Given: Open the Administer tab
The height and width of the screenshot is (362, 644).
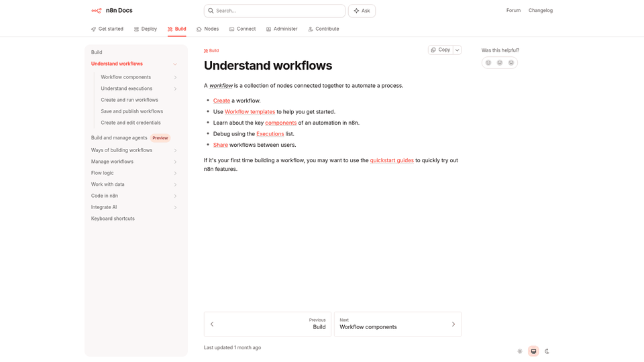Looking at the screenshot, I should 282,29.
